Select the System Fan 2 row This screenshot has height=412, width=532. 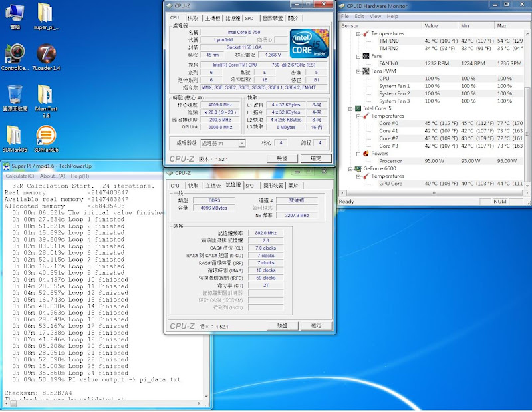[450, 93]
